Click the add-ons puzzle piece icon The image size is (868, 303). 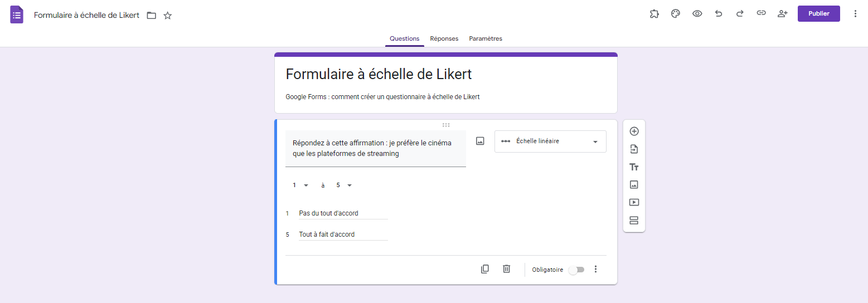[x=654, y=14]
